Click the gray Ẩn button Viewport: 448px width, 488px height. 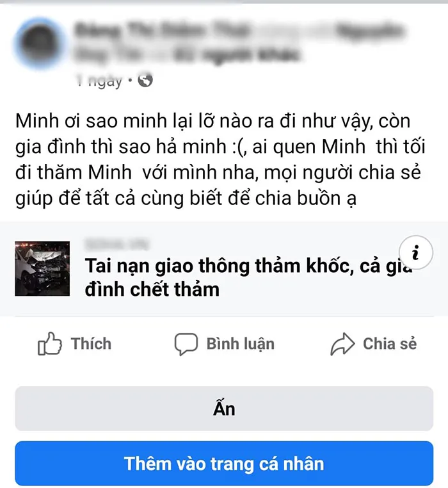coord(224,409)
